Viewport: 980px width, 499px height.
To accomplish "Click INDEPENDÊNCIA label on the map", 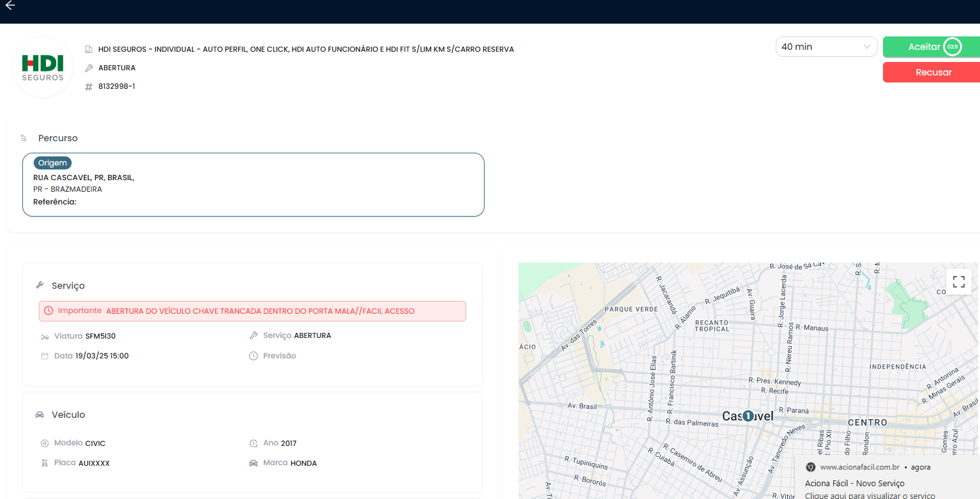I will (x=898, y=367).
